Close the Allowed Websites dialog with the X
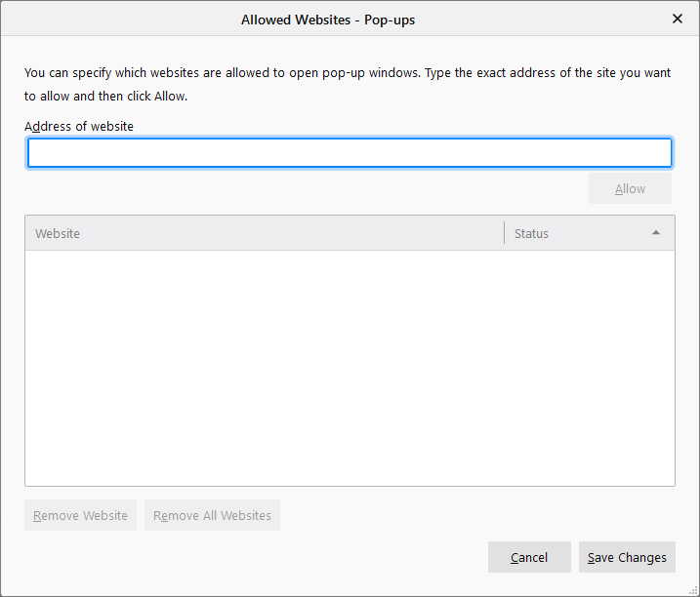Screen dimensions: 700x597 (677, 19)
